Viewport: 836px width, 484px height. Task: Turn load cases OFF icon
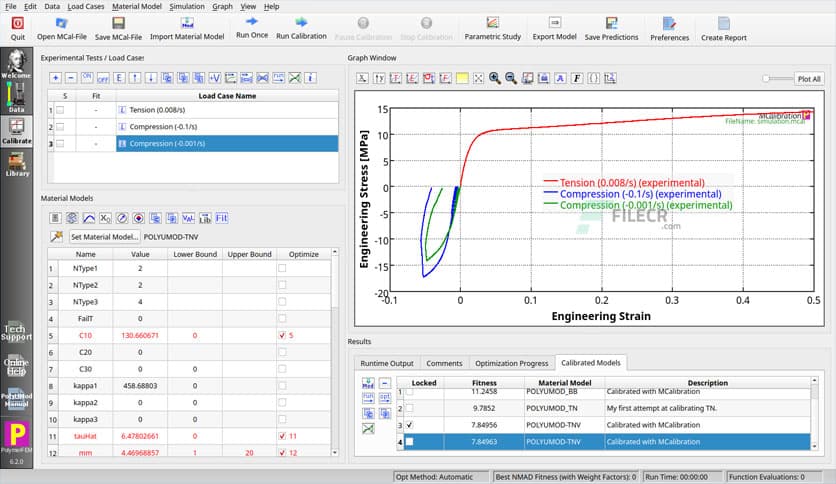pos(103,78)
